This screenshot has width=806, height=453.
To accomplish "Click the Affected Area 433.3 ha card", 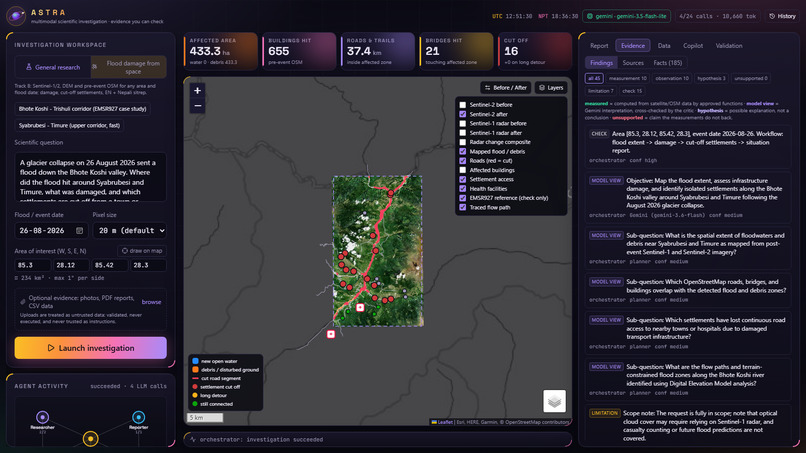I will 221,51.
